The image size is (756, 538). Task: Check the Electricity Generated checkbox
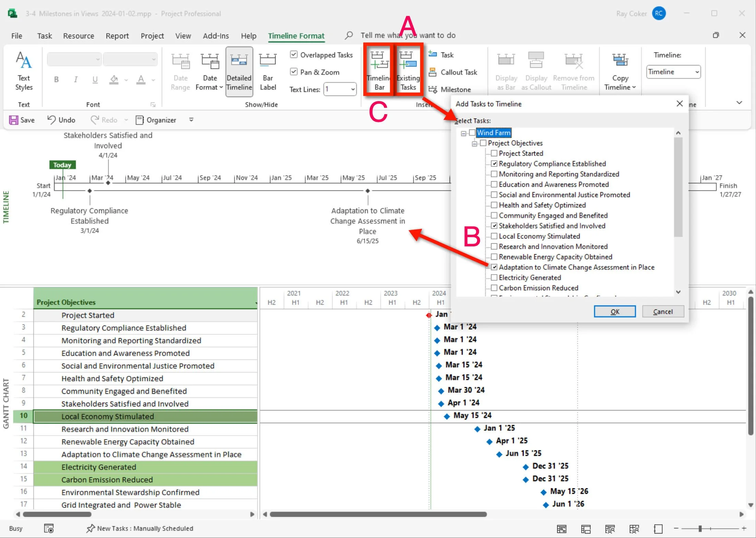pyautogui.click(x=494, y=278)
